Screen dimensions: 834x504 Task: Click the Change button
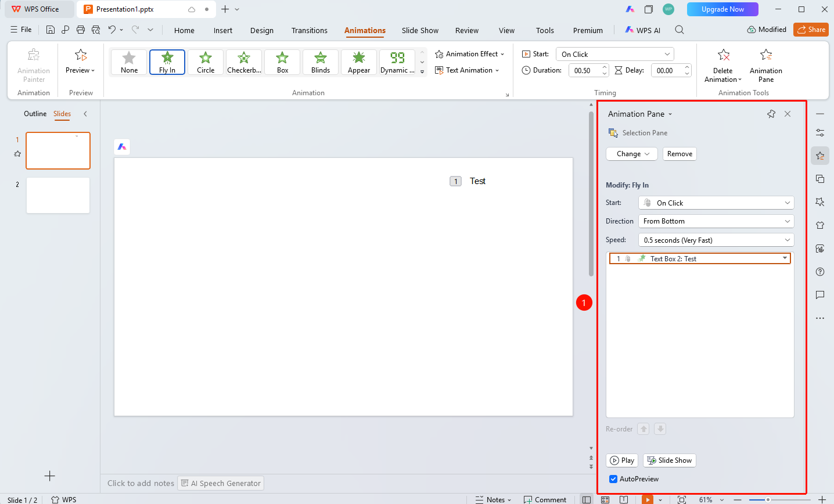pos(632,154)
